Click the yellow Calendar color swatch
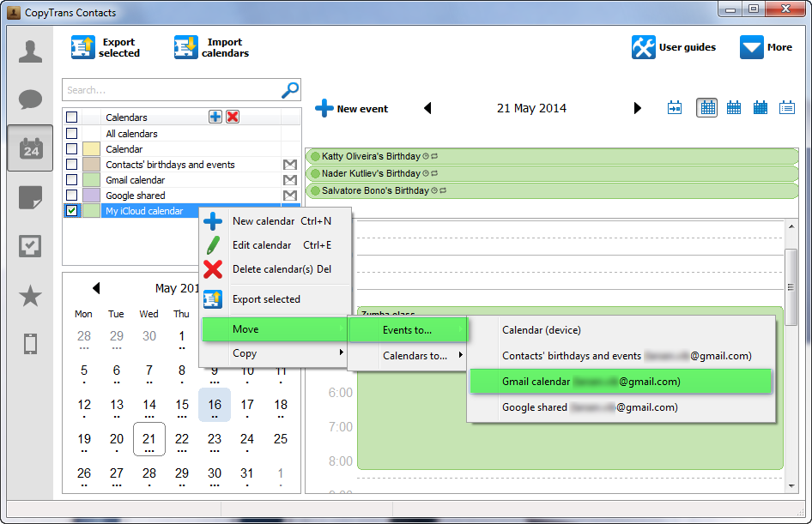Viewport: 812px width, 524px height. [91, 149]
